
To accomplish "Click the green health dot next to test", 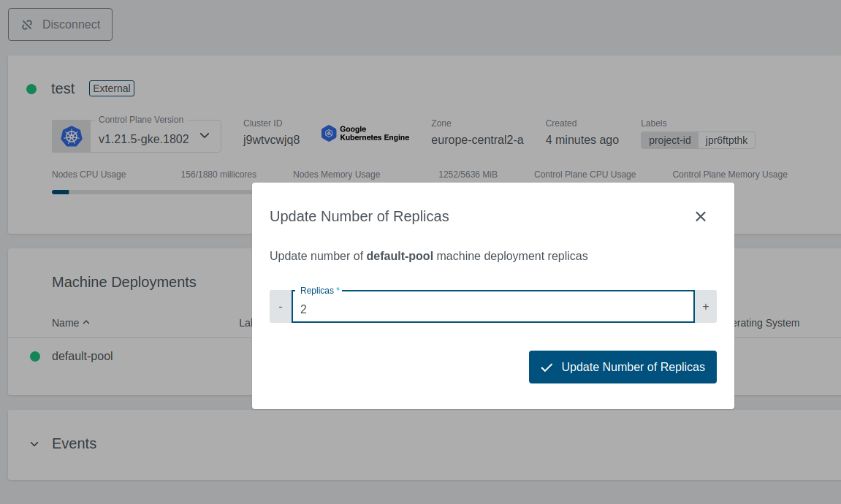I will (31, 88).
